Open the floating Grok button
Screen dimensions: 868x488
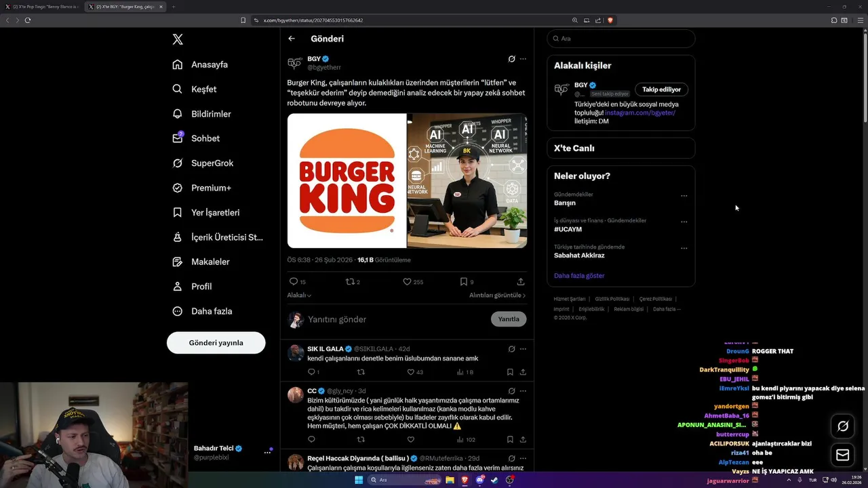pyautogui.click(x=843, y=426)
